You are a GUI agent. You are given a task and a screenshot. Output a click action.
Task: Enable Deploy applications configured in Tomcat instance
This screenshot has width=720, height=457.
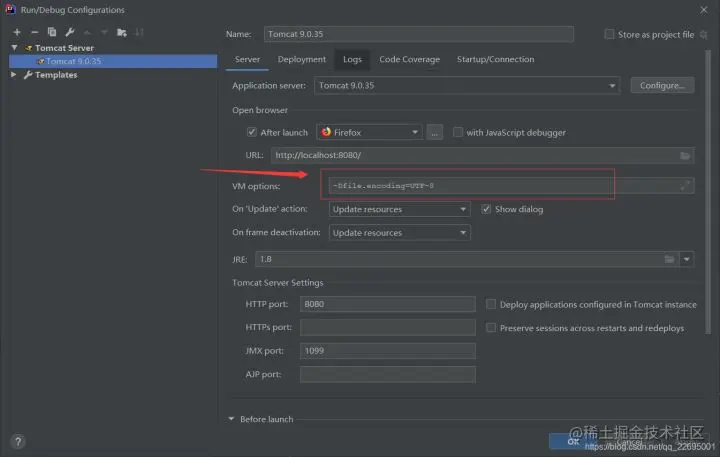click(x=491, y=304)
